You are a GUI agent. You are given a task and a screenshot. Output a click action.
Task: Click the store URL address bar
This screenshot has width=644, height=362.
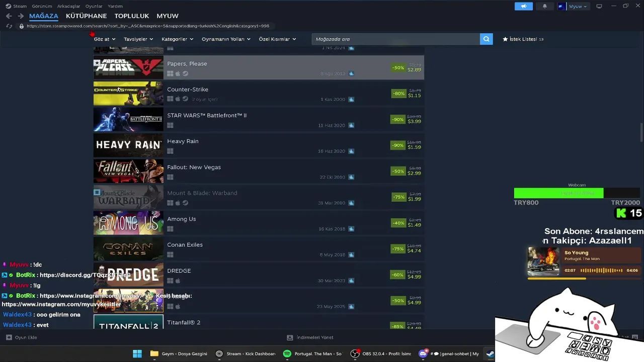click(148, 26)
